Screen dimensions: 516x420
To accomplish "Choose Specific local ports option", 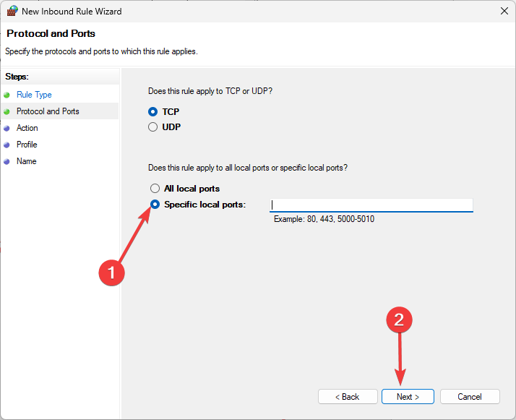I will click(155, 205).
